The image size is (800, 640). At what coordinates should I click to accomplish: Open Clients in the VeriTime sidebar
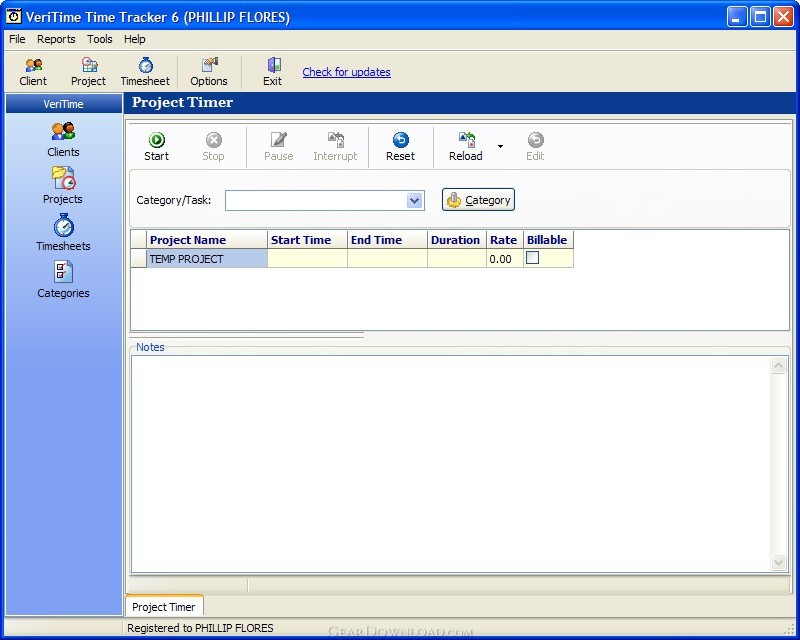63,140
